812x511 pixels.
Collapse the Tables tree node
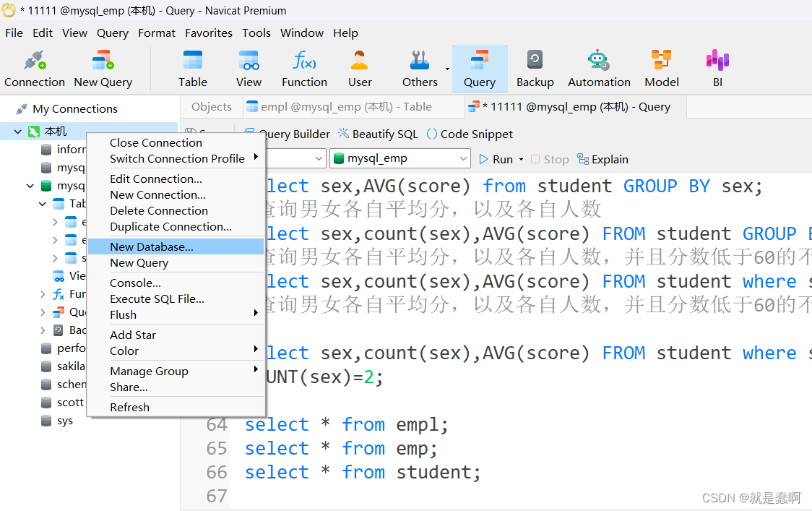(x=43, y=204)
